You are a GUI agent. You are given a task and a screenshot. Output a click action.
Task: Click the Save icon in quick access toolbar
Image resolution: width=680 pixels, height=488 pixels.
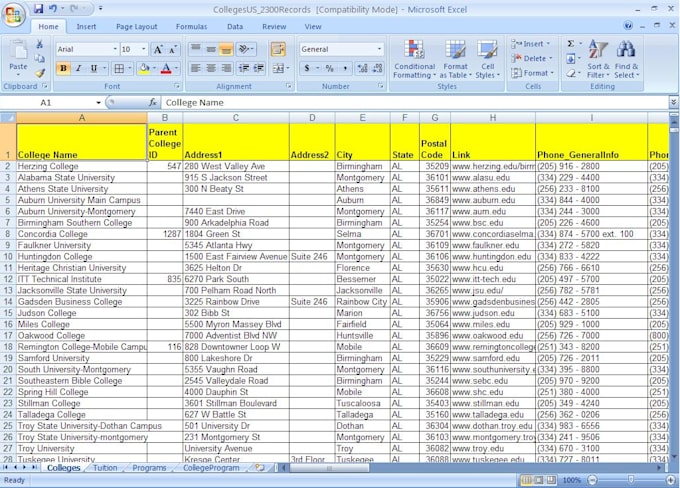38,8
